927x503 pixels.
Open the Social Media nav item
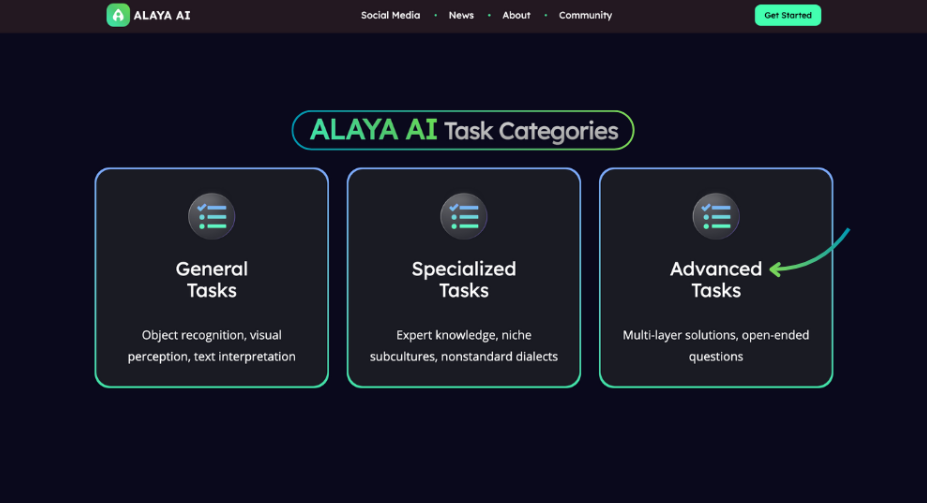(390, 15)
